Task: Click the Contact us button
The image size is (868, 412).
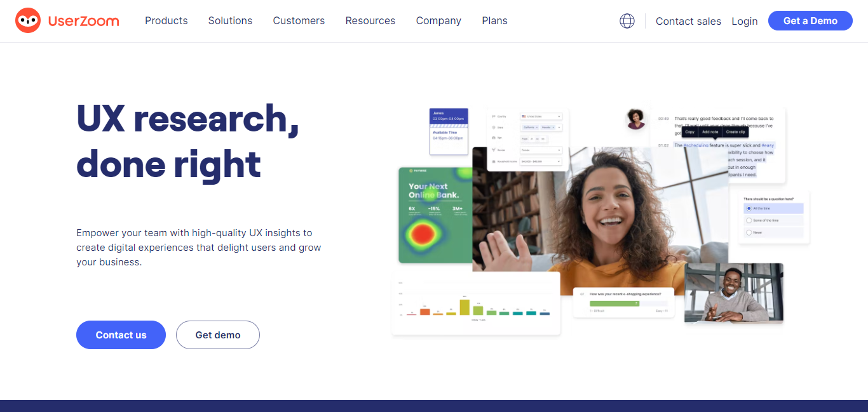Action: click(x=121, y=335)
